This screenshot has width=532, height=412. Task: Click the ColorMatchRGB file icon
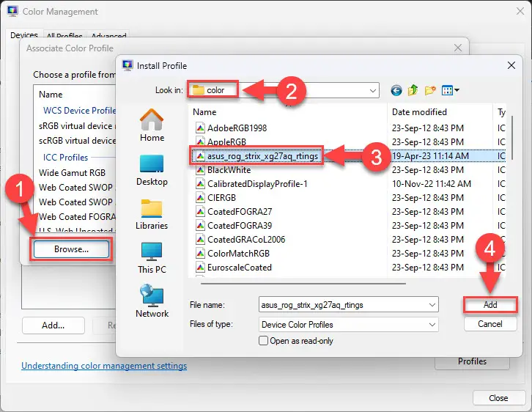200,253
